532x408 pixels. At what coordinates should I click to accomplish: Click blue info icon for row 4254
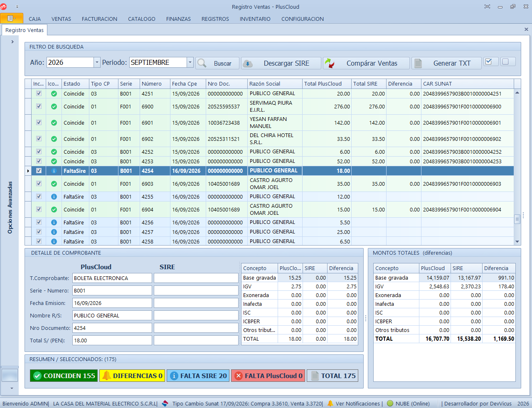(x=54, y=171)
